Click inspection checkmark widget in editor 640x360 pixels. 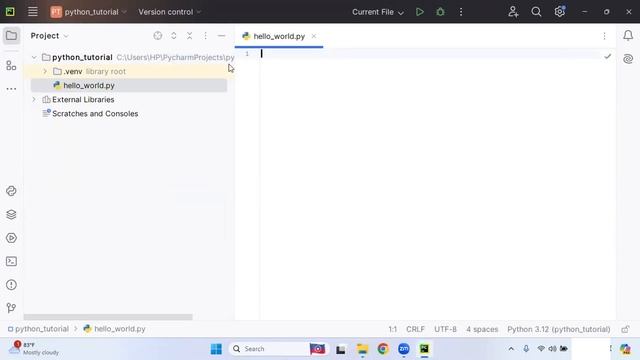(608, 56)
